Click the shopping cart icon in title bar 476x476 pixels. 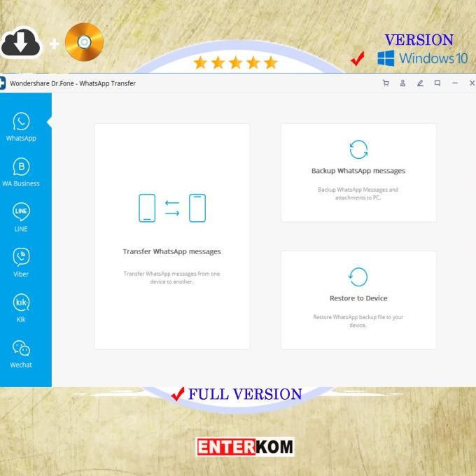click(386, 83)
